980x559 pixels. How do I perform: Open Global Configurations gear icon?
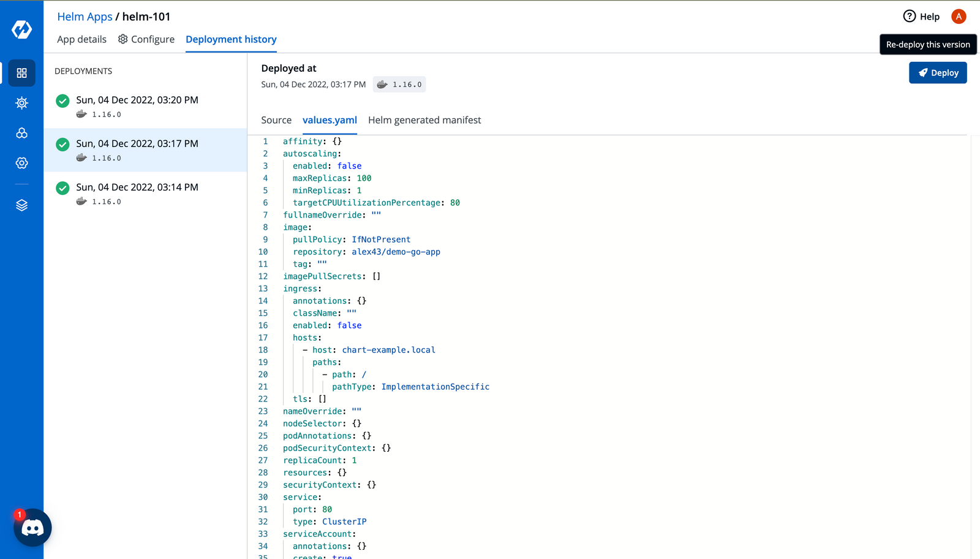coord(21,163)
